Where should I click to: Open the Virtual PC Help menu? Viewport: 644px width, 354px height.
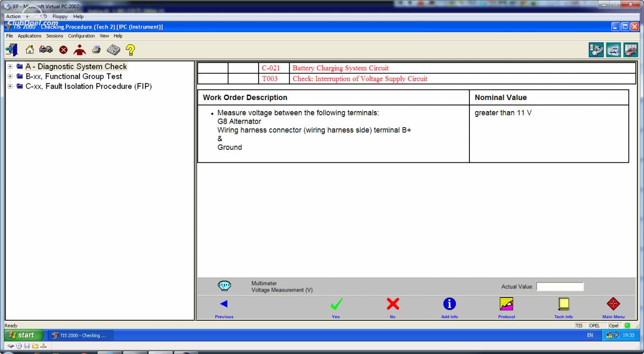(x=78, y=17)
